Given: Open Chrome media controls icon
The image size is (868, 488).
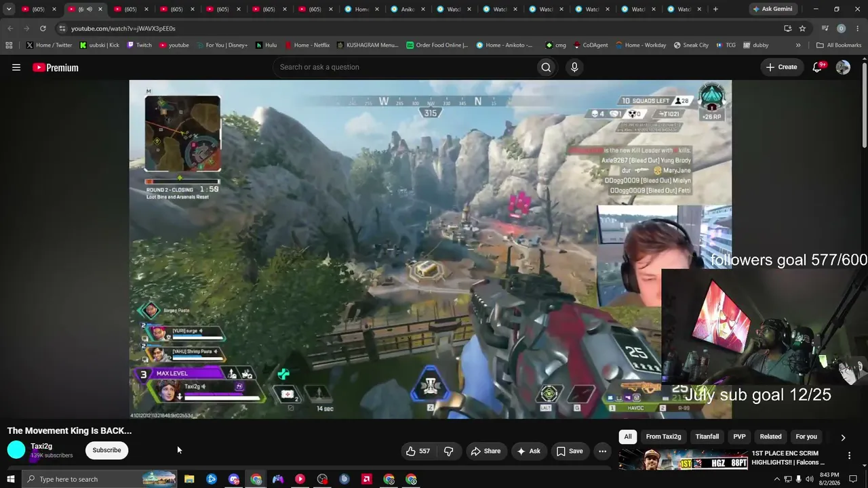Looking at the screenshot, I should 825,28.
